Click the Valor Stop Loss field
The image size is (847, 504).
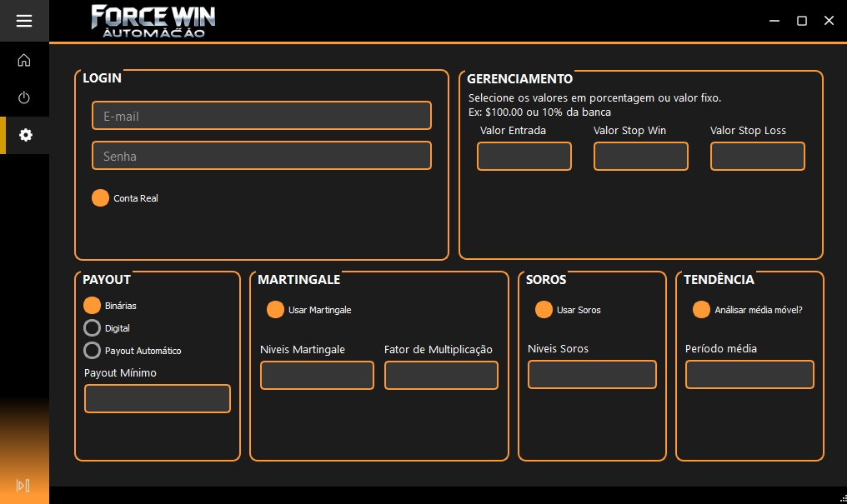point(757,157)
